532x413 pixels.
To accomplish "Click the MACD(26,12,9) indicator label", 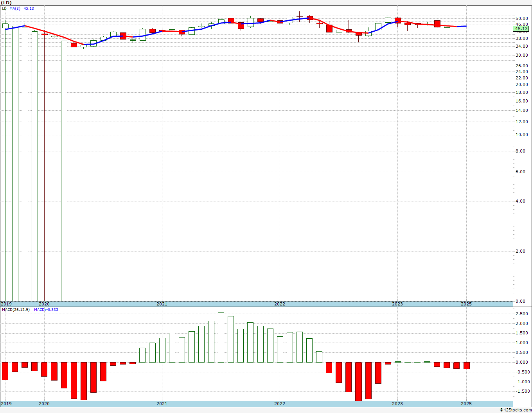I will (16, 310).
